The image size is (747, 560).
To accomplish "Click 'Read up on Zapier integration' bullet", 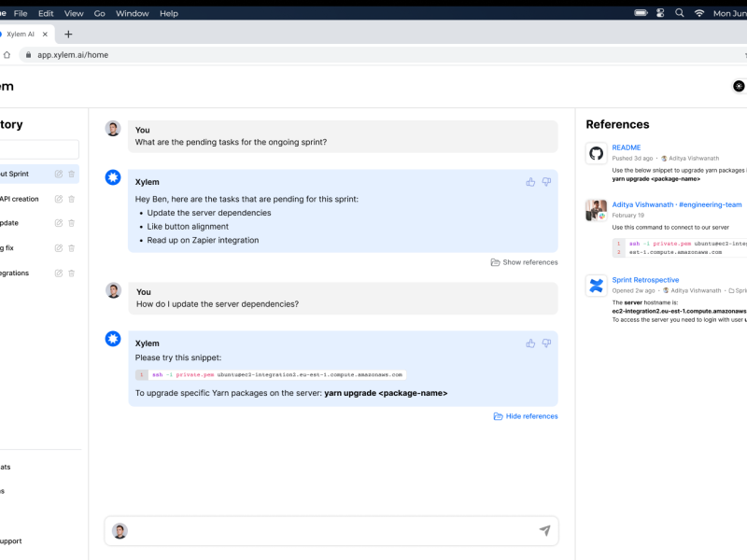I will (x=203, y=241).
